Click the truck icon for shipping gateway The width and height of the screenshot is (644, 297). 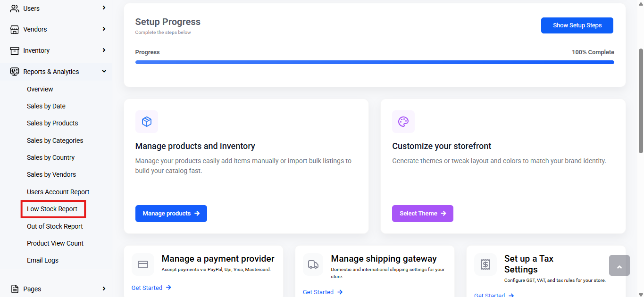(313, 264)
